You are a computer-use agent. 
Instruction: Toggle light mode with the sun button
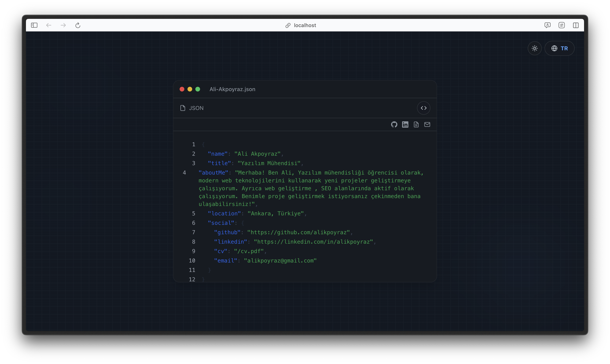coord(534,48)
